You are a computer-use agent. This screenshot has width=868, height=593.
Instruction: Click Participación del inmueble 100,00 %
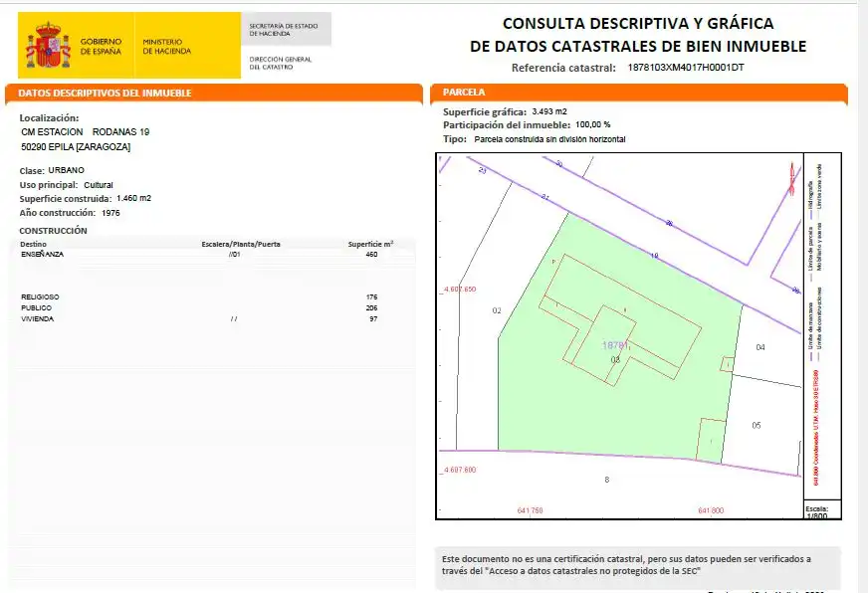click(x=593, y=125)
